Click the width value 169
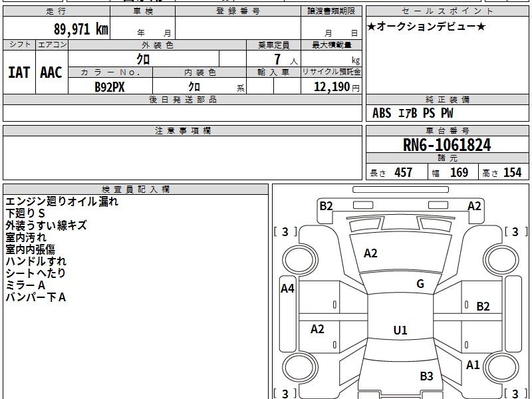The width and height of the screenshot is (532, 399). (459, 172)
